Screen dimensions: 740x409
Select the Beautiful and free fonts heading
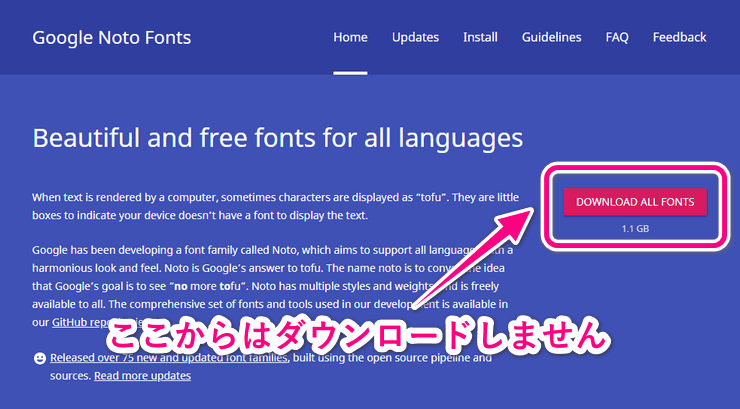[x=278, y=138]
